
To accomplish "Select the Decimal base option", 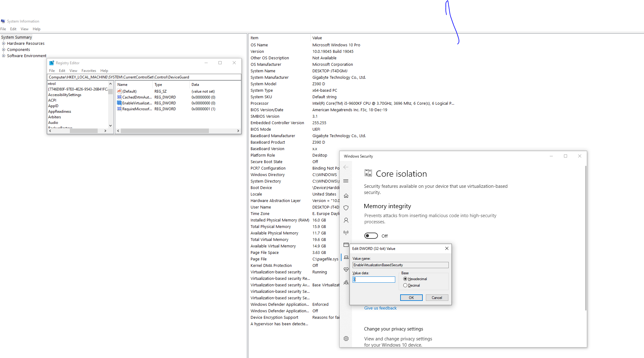I will (x=405, y=285).
